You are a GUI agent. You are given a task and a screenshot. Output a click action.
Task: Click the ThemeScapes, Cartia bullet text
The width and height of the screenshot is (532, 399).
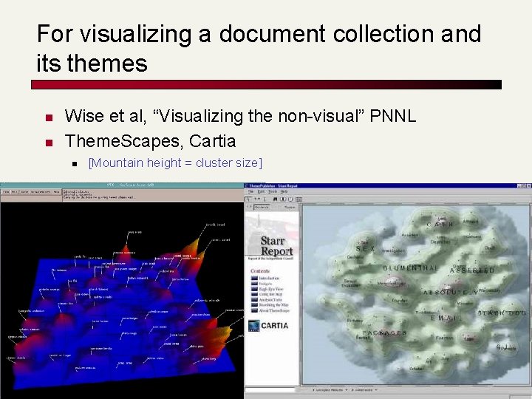[x=150, y=141]
